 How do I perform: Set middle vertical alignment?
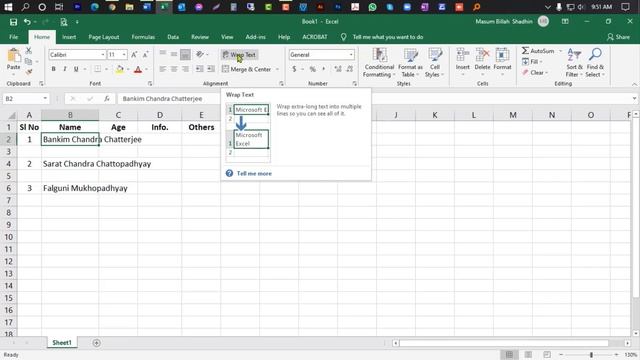coord(174,54)
